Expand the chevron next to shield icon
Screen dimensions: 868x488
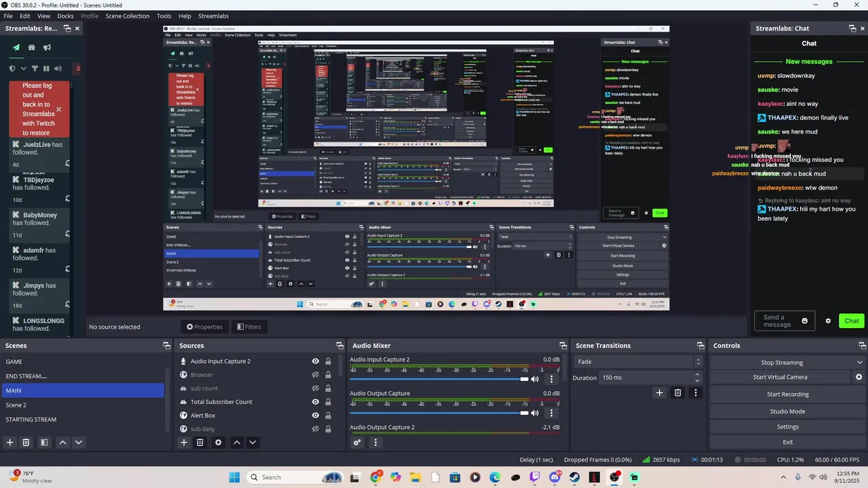(23, 68)
